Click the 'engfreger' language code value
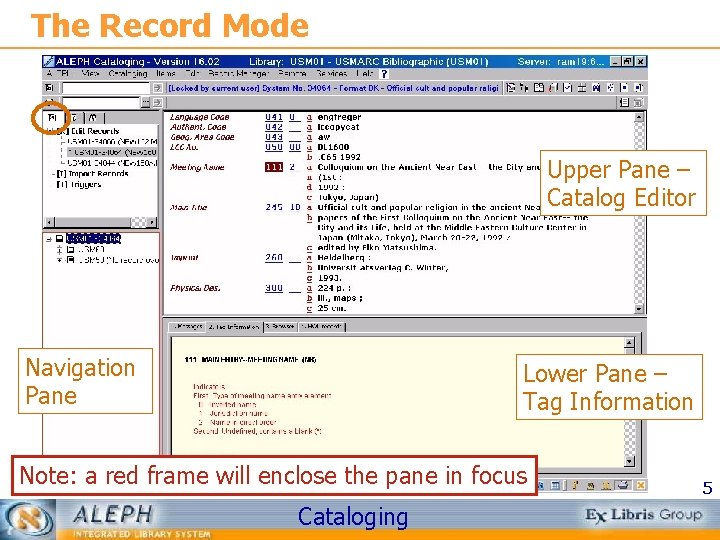 point(339,117)
